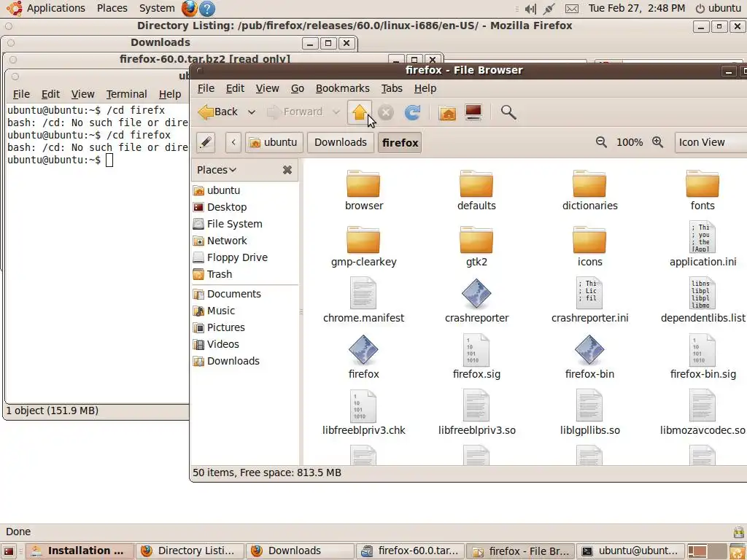Screen dimensions: 747x560
Task: Click the Back button in File Browser
Action: [217, 112]
